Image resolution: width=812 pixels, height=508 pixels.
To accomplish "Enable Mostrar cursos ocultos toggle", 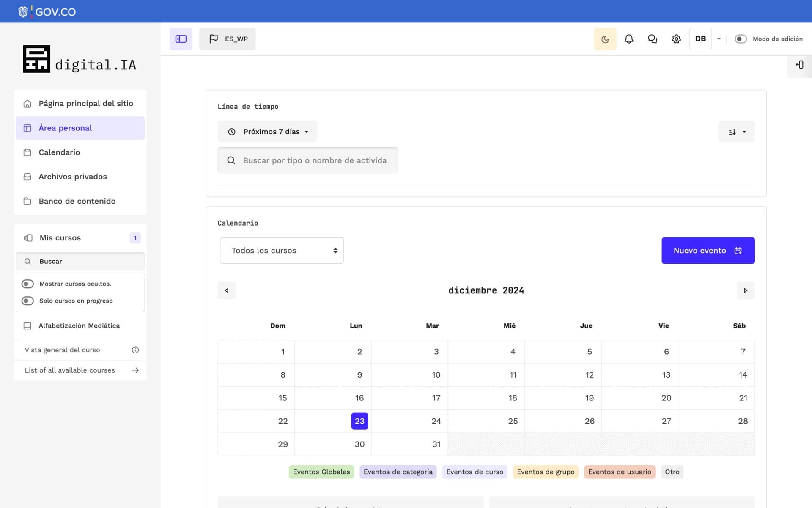I will tap(28, 284).
